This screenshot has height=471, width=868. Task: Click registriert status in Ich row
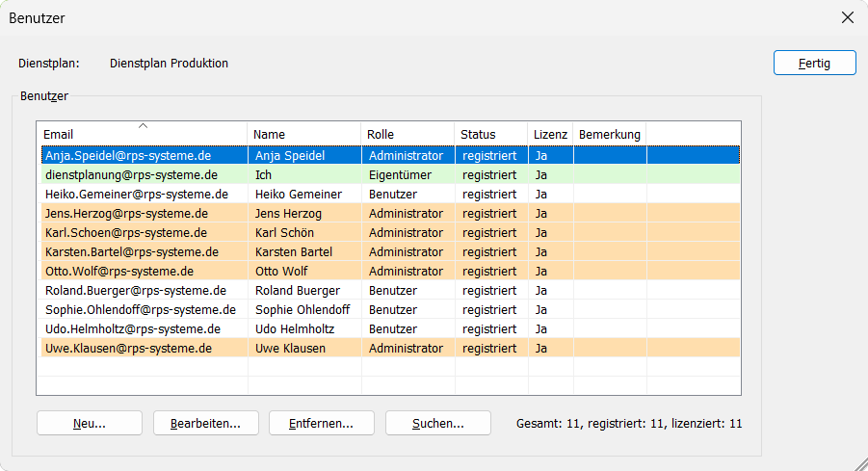(x=489, y=175)
